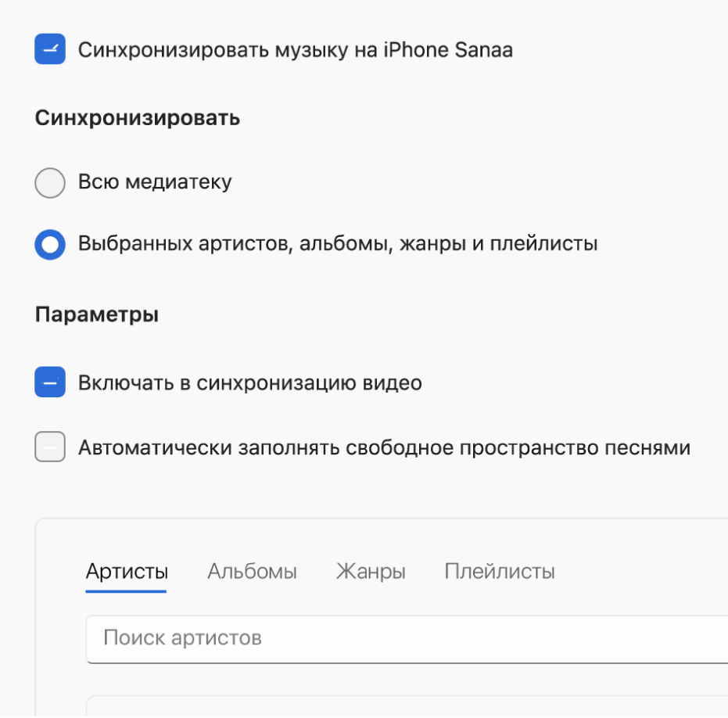
Task: Switch to the "Артисты" tab
Action: 127,572
